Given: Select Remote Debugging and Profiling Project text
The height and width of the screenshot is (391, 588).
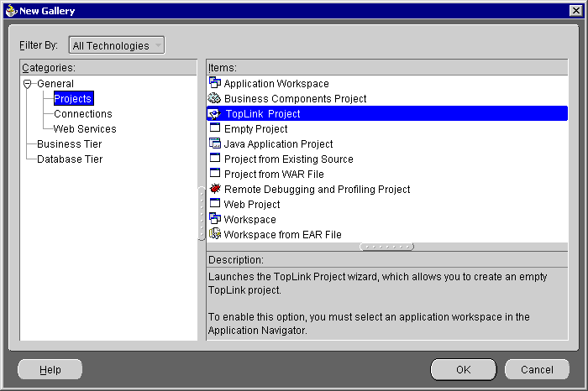Looking at the screenshot, I should click(x=318, y=189).
